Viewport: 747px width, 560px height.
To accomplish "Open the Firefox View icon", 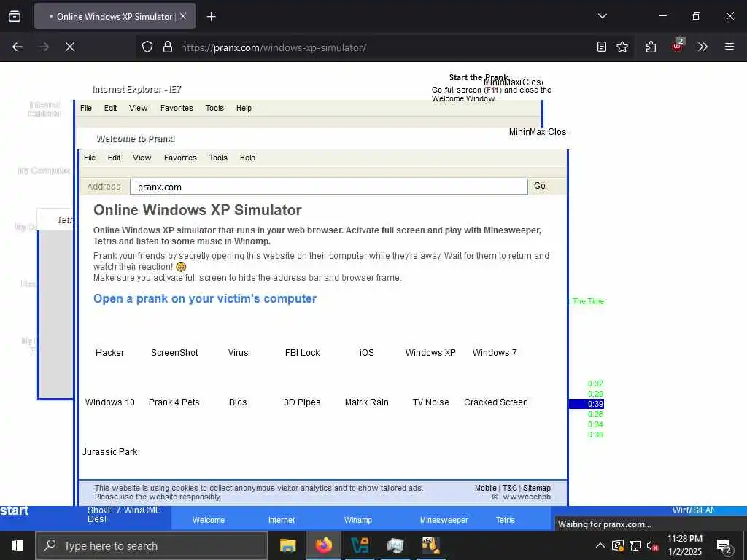I will click(x=15, y=16).
